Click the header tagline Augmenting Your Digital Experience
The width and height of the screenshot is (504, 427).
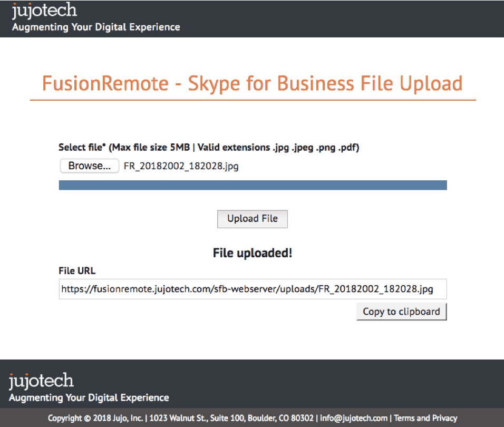click(96, 27)
